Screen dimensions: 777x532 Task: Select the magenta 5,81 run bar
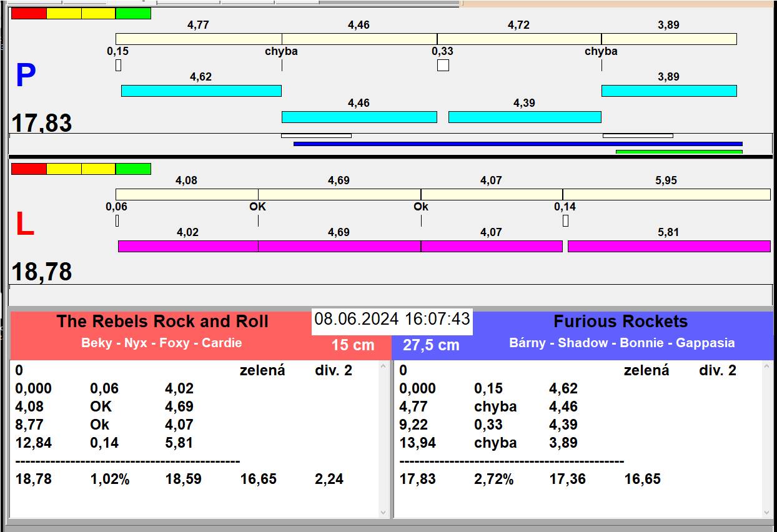point(668,246)
